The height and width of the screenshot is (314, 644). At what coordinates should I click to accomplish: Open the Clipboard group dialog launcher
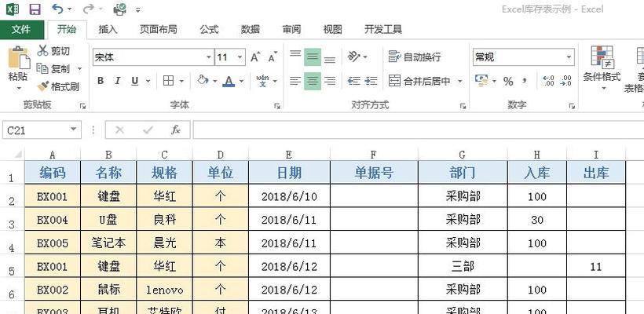tap(83, 106)
